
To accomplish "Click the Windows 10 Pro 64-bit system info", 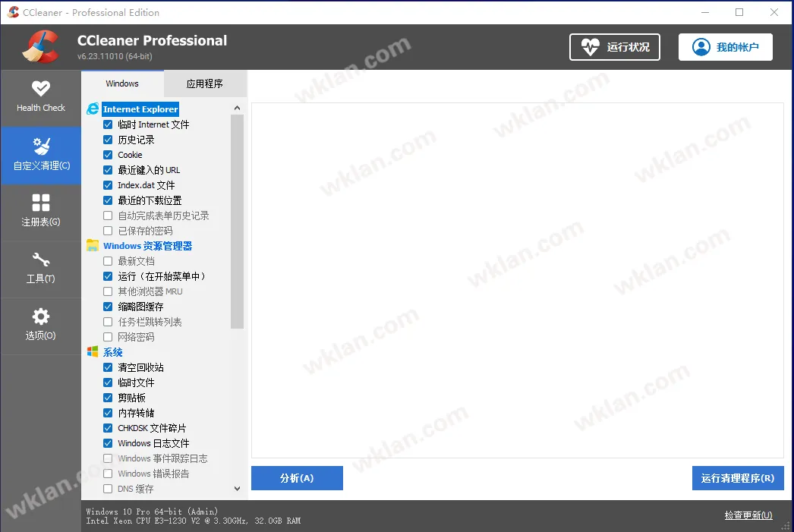I will coord(151,512).
